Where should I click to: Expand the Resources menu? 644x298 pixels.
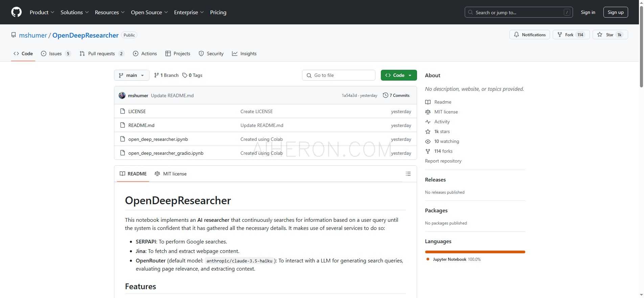coord(110,12)
